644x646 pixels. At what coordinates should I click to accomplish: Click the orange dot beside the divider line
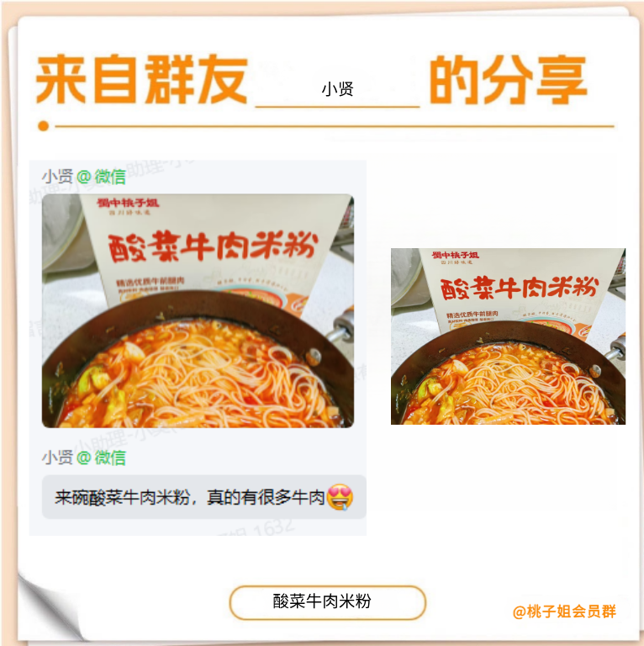(x=43, y=126)
